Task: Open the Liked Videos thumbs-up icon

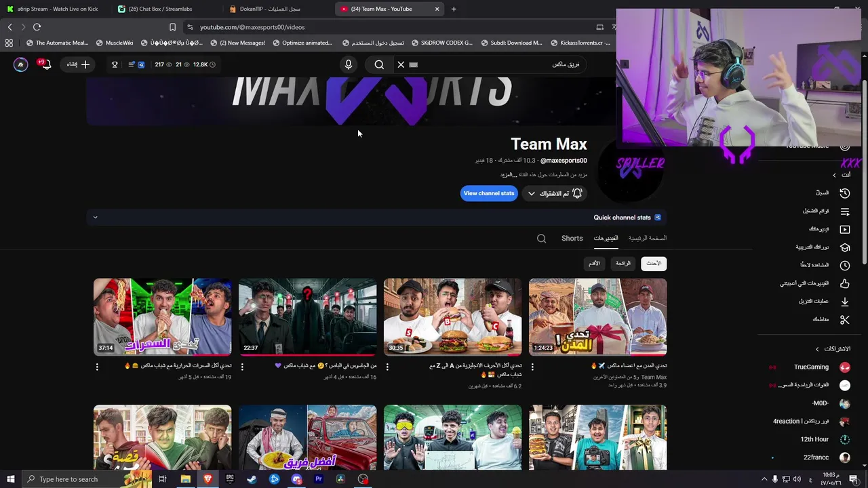Action: pyautogui.click(x=845, y=283)
